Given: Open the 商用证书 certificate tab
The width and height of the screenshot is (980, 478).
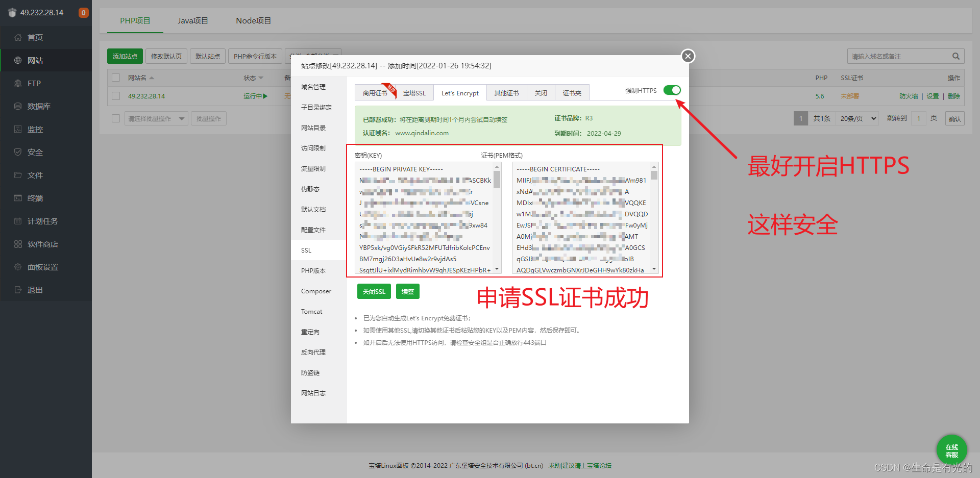Looking at the screenshot, I should click(x=375, y=93).
